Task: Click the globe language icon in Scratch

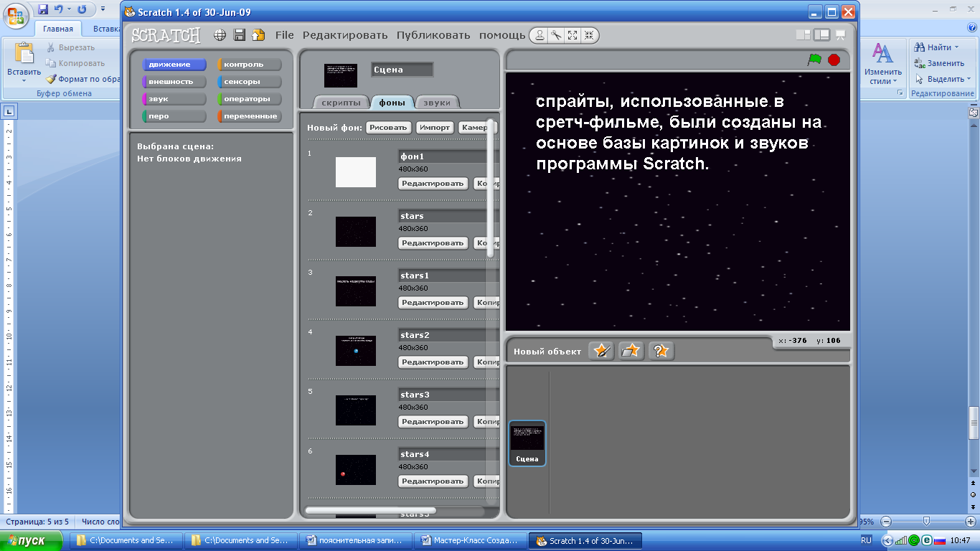Action: 221,35
